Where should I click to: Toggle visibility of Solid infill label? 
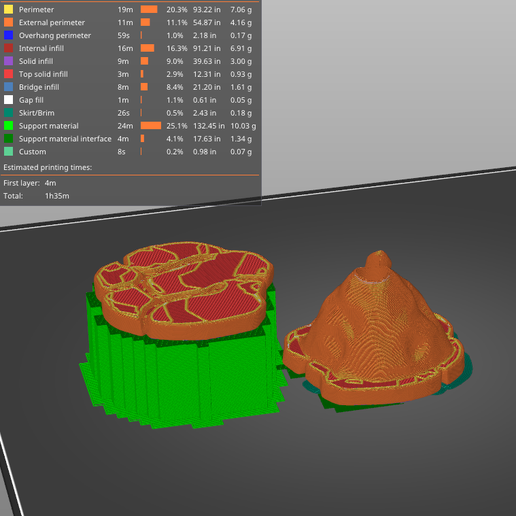click(36, 61)
